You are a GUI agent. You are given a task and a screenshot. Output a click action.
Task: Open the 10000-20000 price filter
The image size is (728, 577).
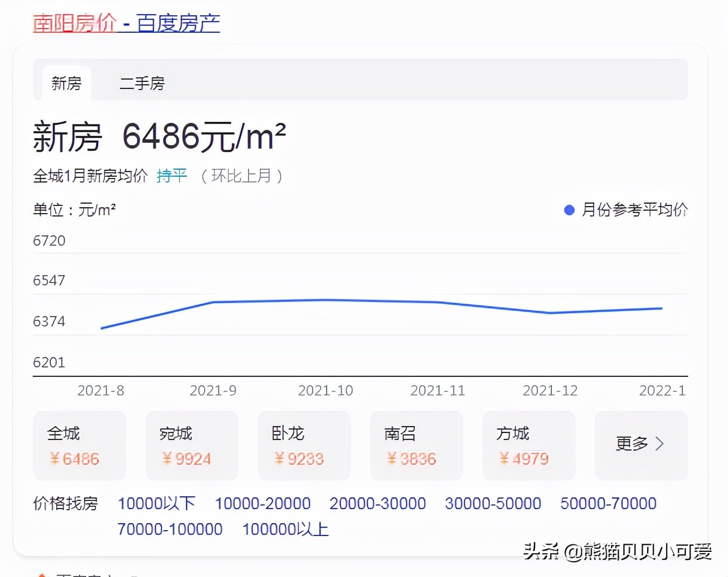(263, 503)
